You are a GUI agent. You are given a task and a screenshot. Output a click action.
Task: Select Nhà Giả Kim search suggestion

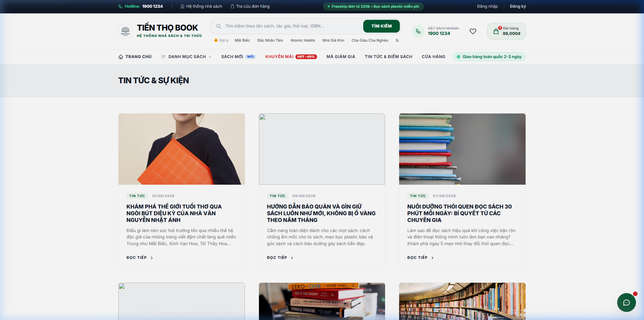tap(333, 40)
